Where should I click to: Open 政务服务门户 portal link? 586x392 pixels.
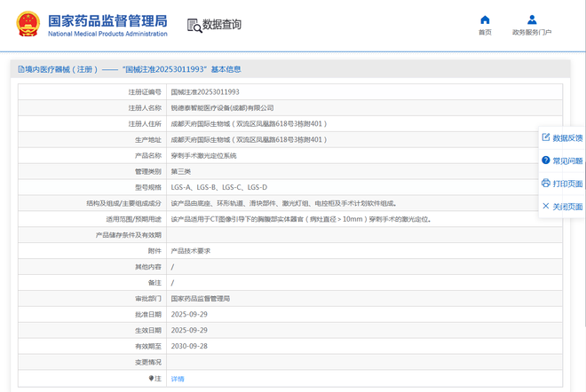(531, 33)
